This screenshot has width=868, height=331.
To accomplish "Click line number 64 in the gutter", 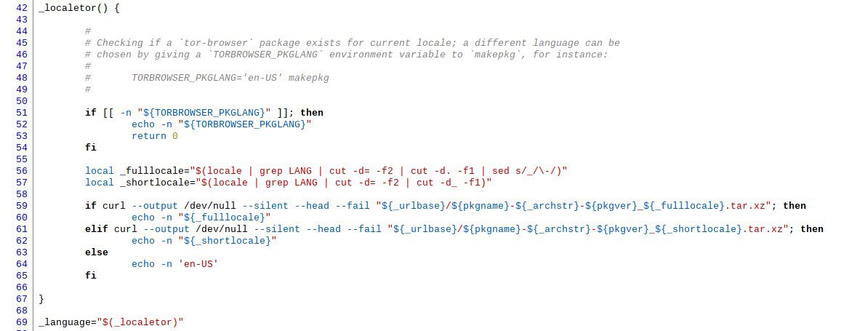I will (x=22, y=264).
